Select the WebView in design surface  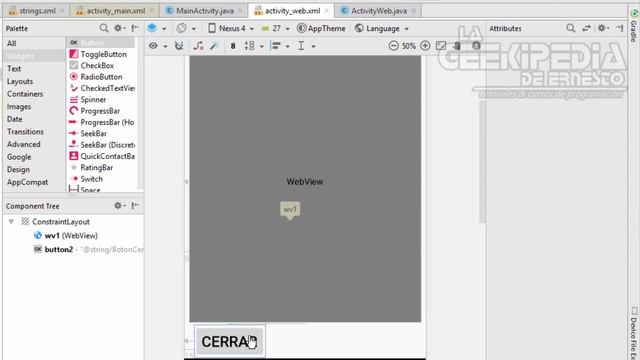click(305, 189)
